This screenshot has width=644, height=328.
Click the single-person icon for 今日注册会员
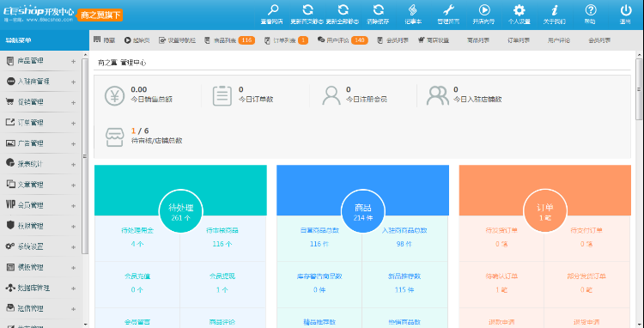[331, 96]
